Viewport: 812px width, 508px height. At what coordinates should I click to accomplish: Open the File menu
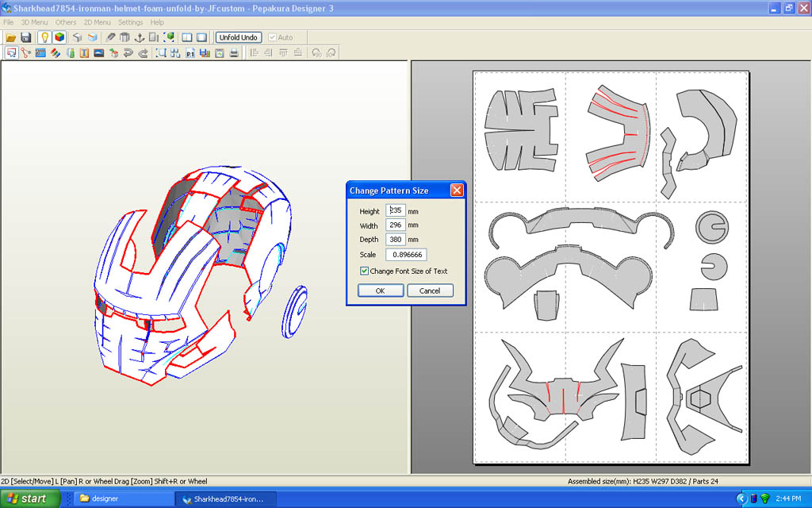pos(8,22)
